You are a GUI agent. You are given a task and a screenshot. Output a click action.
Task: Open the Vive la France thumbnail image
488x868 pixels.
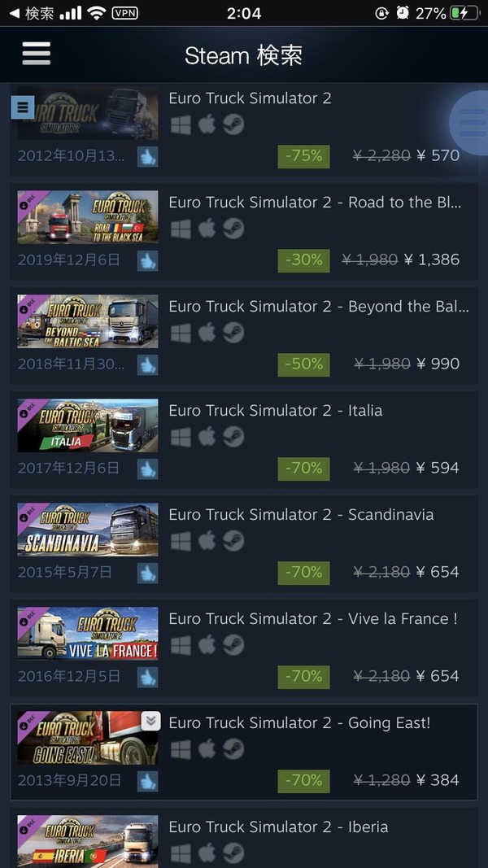pos(87,634)
